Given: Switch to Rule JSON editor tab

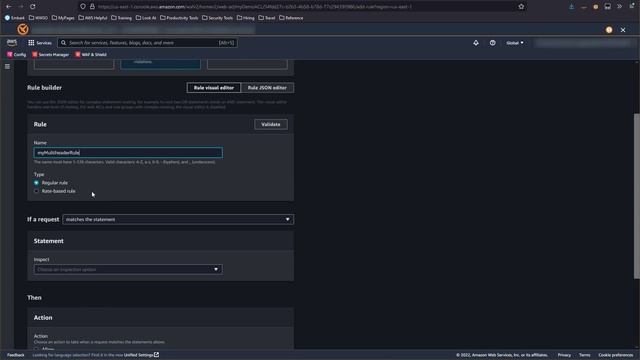Looking at the screenshot, I should coord(267,88).
